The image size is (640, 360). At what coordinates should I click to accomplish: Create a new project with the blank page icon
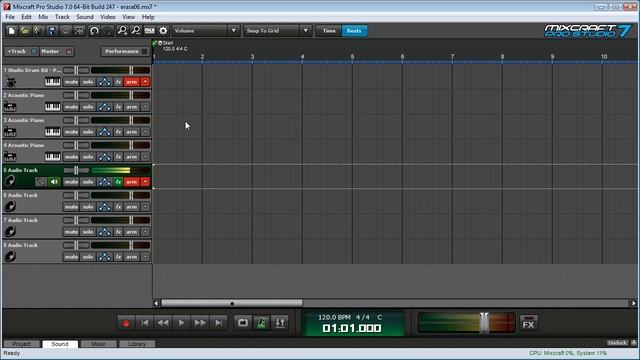(x=11, y=31)
